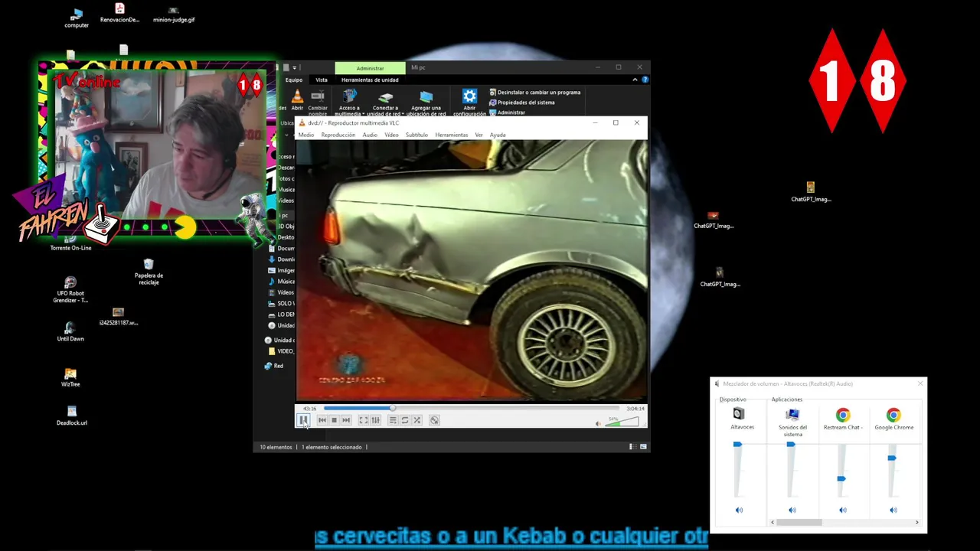Screen dimensions: 980x551
Task: Adjust the Google Chrome volume slider
Action: coord(892,458)
